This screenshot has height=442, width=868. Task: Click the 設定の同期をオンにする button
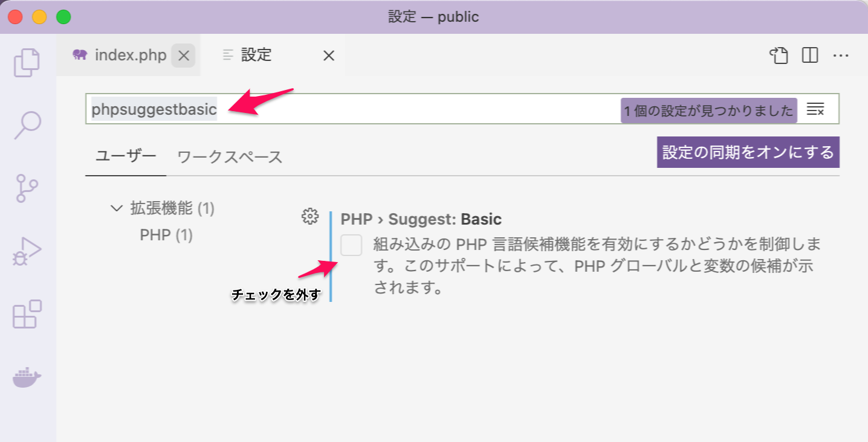click(747, 152)
